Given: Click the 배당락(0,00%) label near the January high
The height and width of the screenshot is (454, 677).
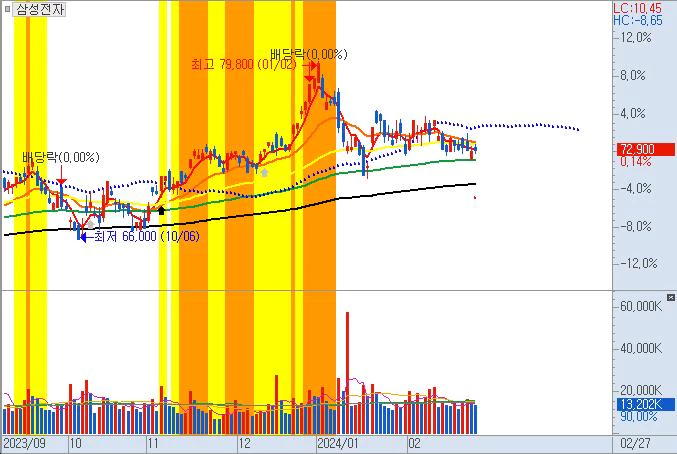Looking at the screenshot, I should click(309, 54).
